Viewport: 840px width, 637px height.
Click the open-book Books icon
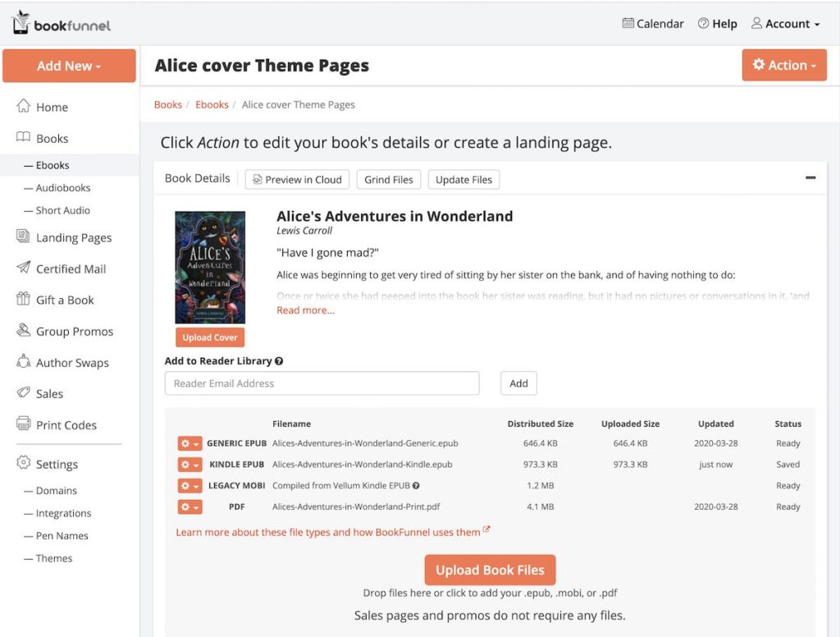23,137
